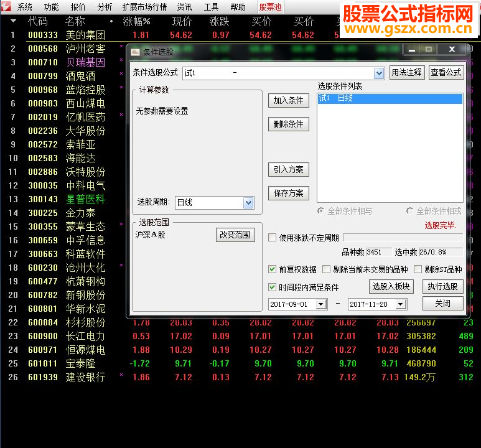Open the start date 2017-09-01 dropdown

tap(321, 304)
